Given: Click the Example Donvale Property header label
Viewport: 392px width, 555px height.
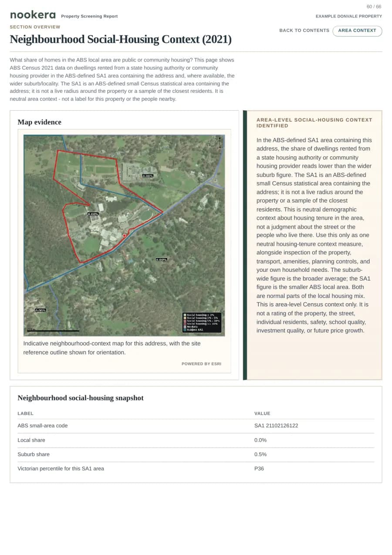Looking at the screenshot, I should pyautogui.click(x=349, y=16).
